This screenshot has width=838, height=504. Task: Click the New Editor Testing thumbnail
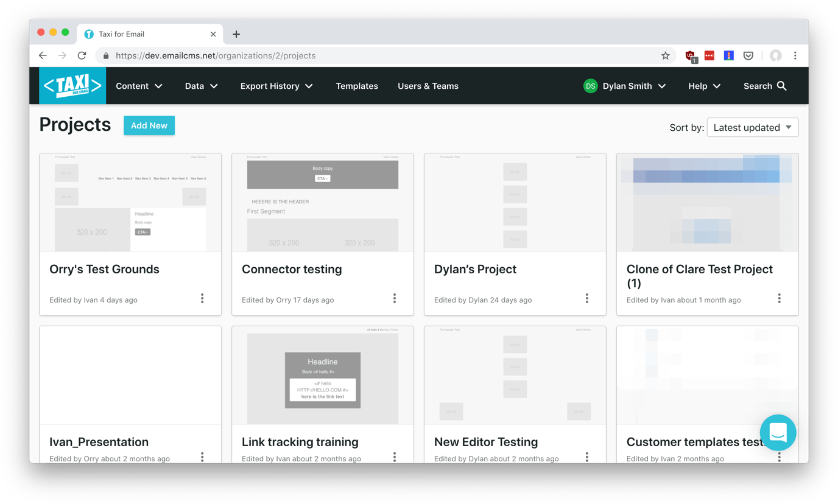pyautogui.click(x=515, y=376)
